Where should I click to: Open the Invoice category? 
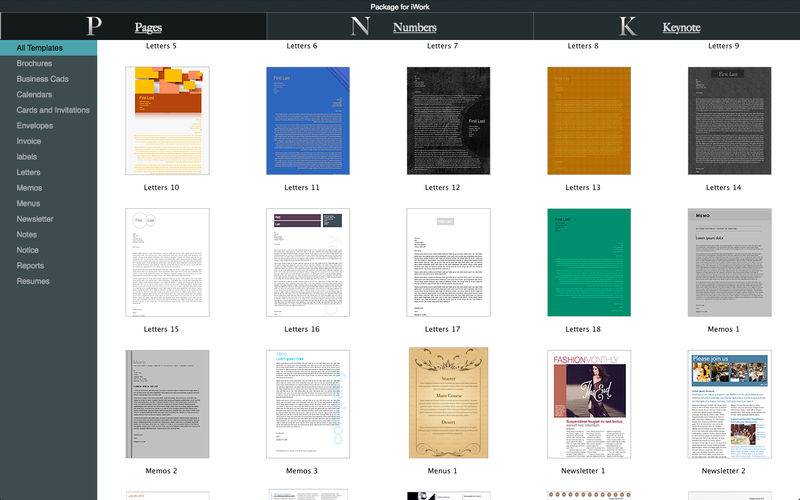coord(29,141)
